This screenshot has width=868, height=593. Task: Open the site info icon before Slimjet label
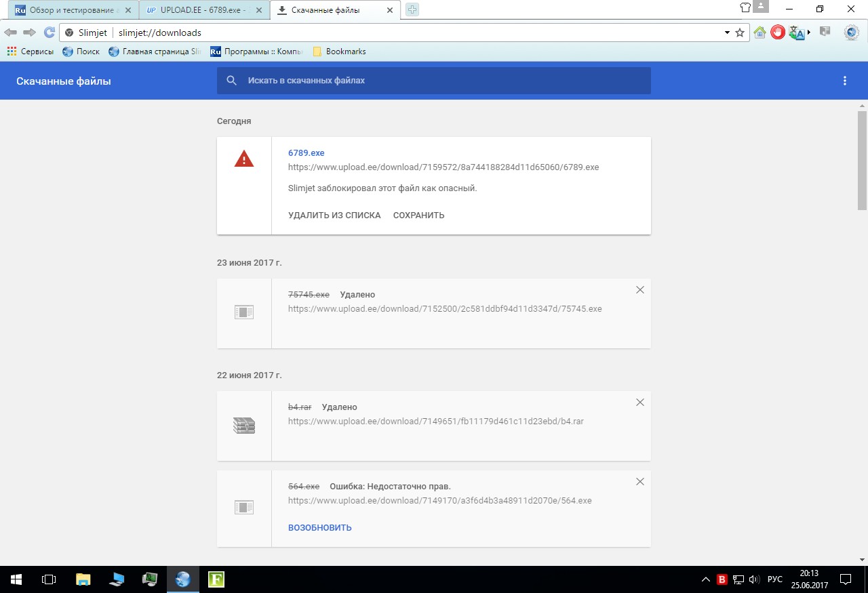coord(69,33)
